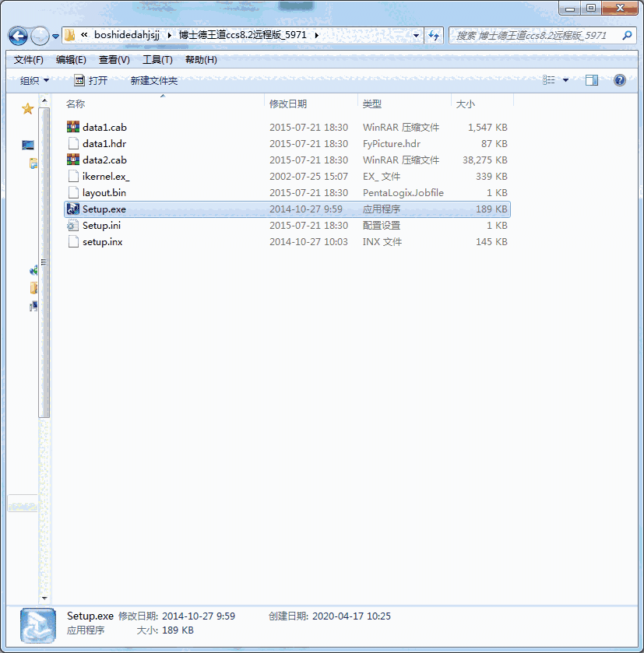Click the navigation pane scrollbar thumb
The height and width of the screenshot is (653, 644).
point(44,262)
